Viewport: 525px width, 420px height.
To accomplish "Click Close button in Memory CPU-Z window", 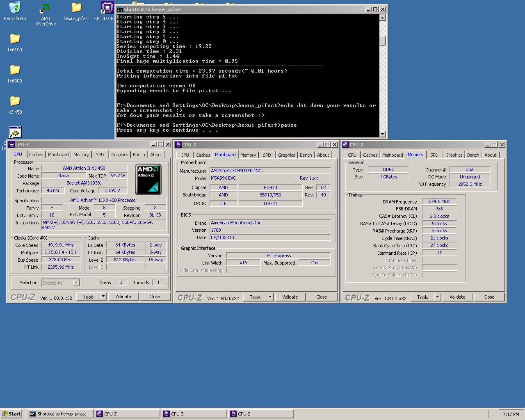I will pyautogui.click(x=489, y=297).
